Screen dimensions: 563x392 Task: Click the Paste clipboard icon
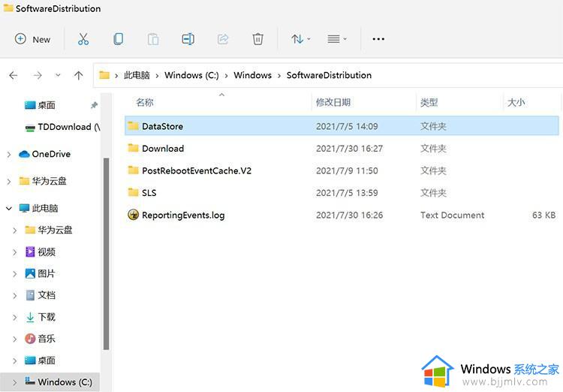(x=153, y=39)
